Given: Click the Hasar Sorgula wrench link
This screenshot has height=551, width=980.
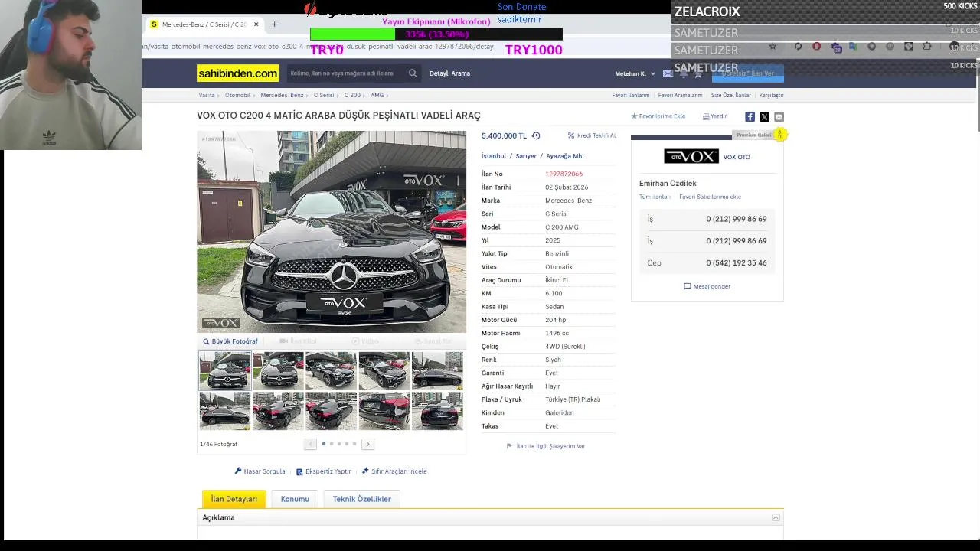Looking at the screenshot, I should [260, 471].
